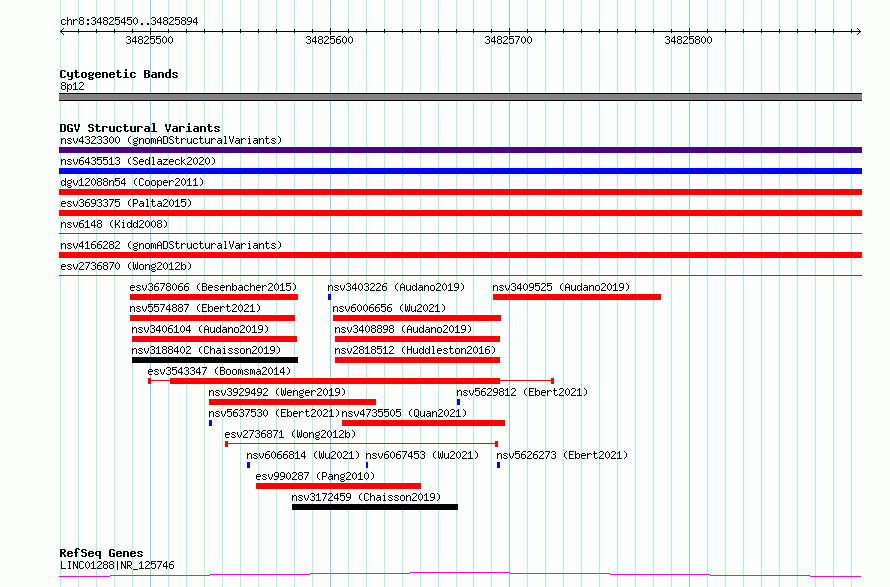
Task: Open esv2736870 (Wong2012b) variant label
Action: pos(126,266)
